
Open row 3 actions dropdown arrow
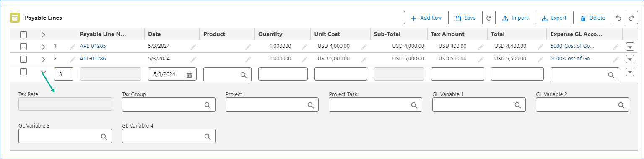click(x=630, y=72)
